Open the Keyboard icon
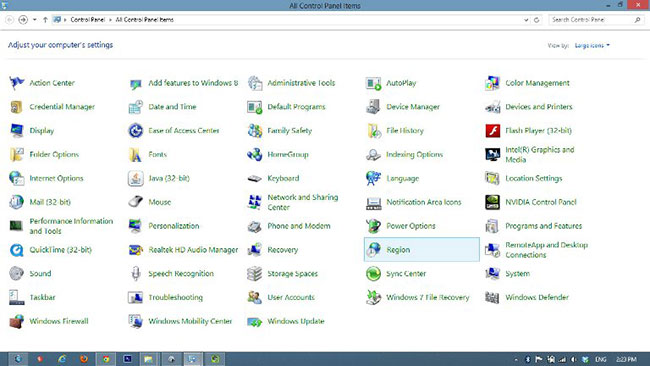The width and height of the screenshot is (650, 366). tap(255, 179)
